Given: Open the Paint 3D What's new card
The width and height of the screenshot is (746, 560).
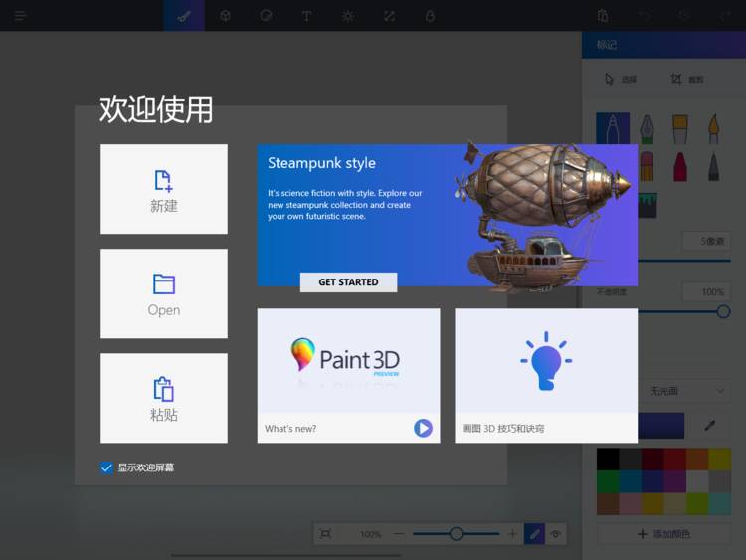Looking at the screenshot, I should click(x=348, y=375).
